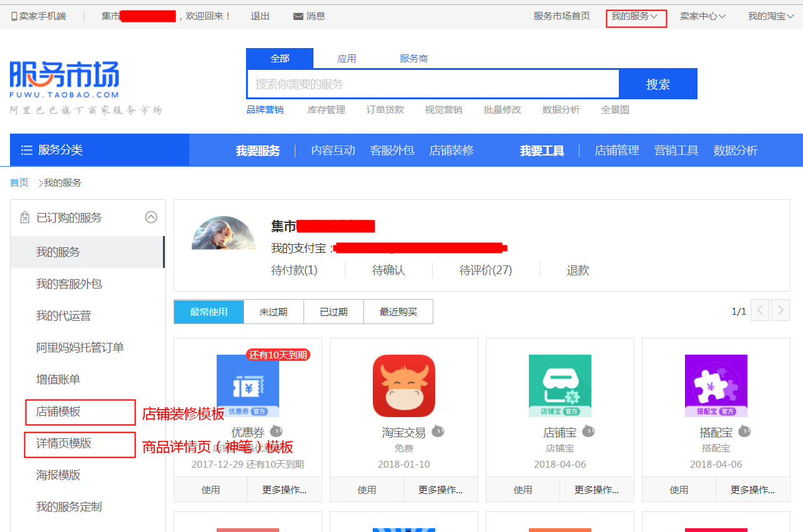Viewport: 803px width, 532px height.
Task: Open 更多操作 for 淘宝交易
Action: pos(441,490)
